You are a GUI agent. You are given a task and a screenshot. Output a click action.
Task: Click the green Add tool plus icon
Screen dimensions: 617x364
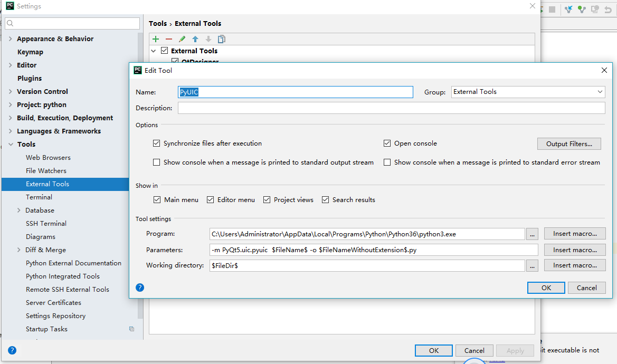[156, 39]
